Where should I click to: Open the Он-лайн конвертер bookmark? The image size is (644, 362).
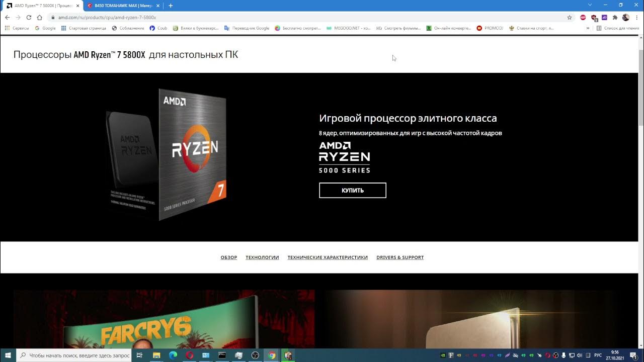(x=449, y=28)
